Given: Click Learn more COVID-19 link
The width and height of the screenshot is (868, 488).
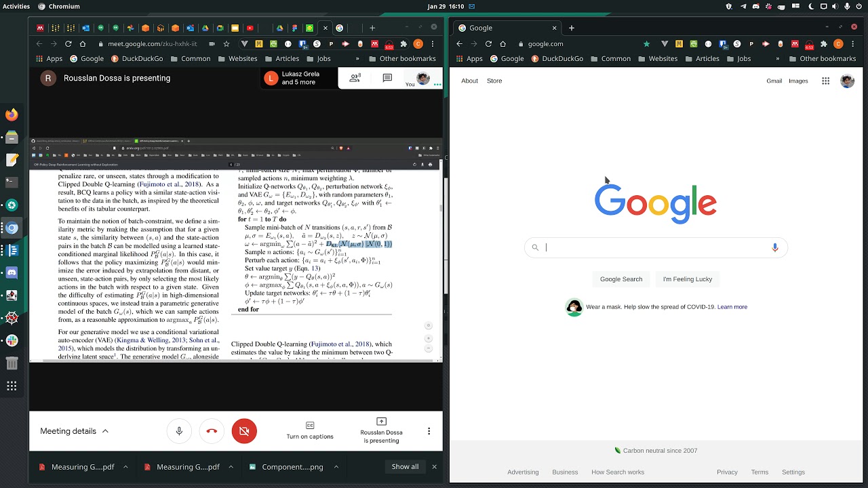Looking at the screenshot, I should [732, 307].
